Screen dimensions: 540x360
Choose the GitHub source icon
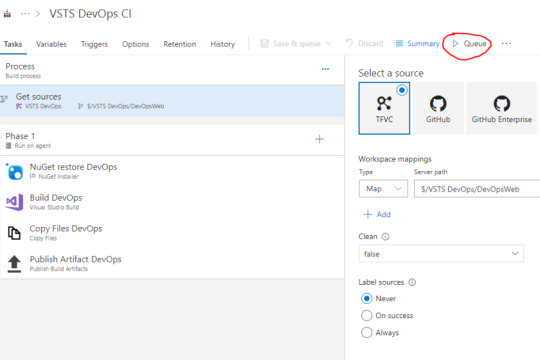pyautogui.click(x=438, y=103)
